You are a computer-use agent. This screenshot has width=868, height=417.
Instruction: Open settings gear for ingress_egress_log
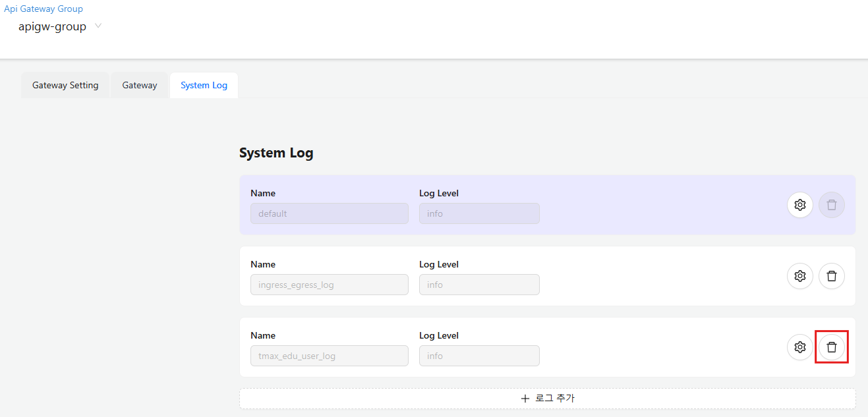click(800, 276)
